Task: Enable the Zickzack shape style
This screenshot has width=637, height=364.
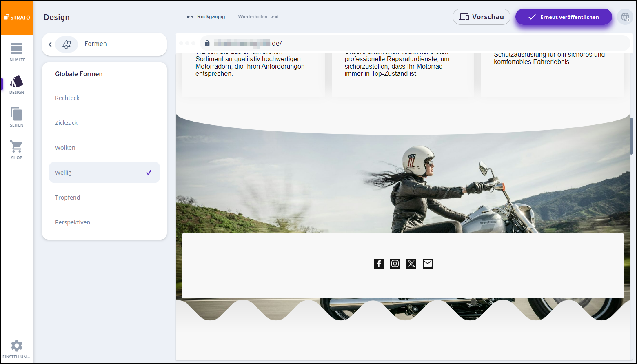Action: 66,122
